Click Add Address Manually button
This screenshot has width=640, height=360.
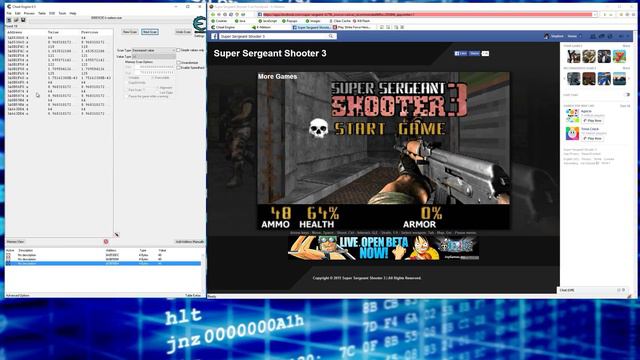pos(189,242)
